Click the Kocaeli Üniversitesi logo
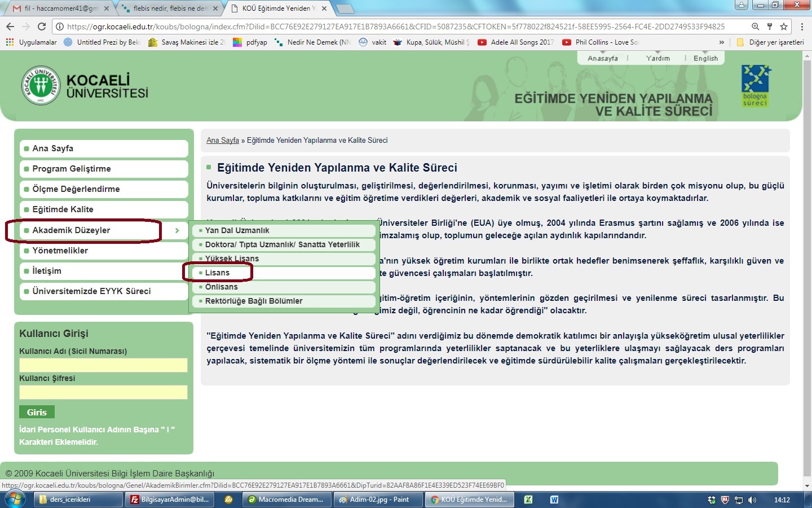Viewport: 812px width, 508px height. pos(41,86)
